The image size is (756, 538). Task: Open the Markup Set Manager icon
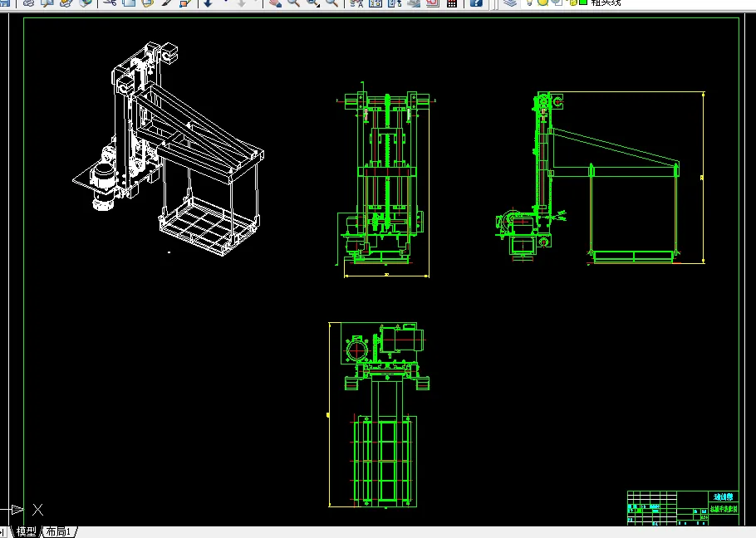(433, 2)
